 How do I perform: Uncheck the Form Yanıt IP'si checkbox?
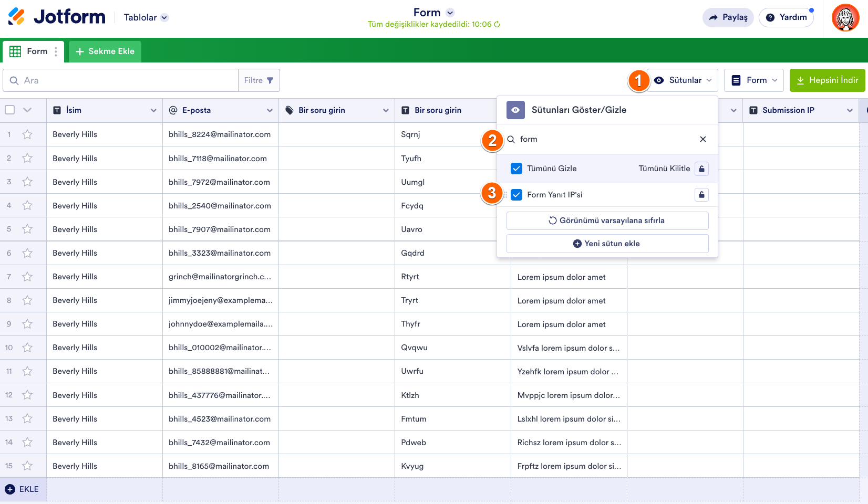516,195
